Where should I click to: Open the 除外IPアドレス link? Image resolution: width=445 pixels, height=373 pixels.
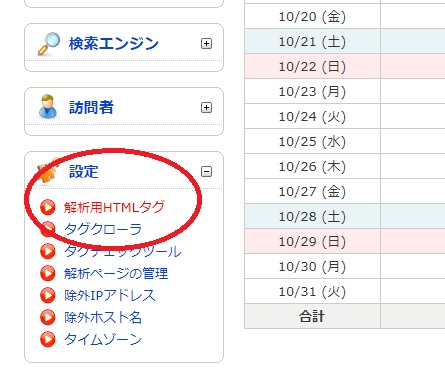click(110, 295)
